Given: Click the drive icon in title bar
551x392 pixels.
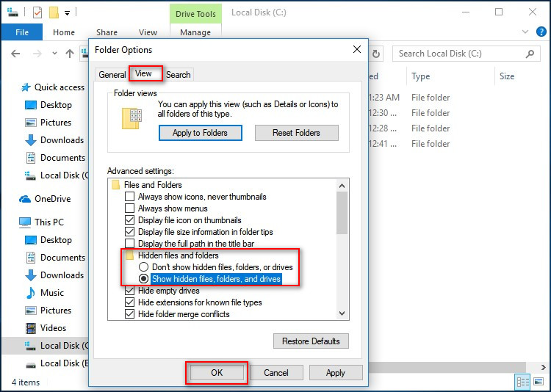Looking at the screenshot, I should 12,12.
